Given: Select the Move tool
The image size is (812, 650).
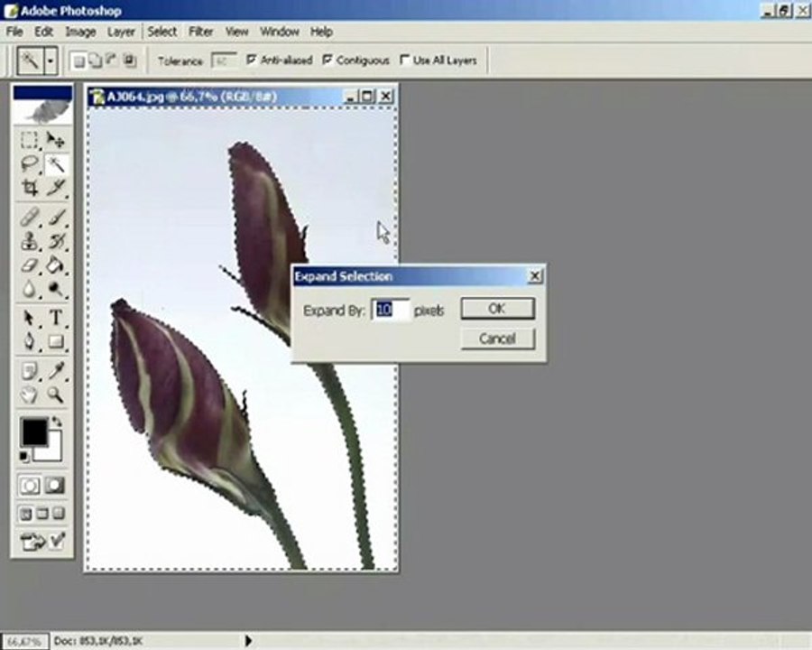Looking at the screenshot, I should [x=55, y=140].
